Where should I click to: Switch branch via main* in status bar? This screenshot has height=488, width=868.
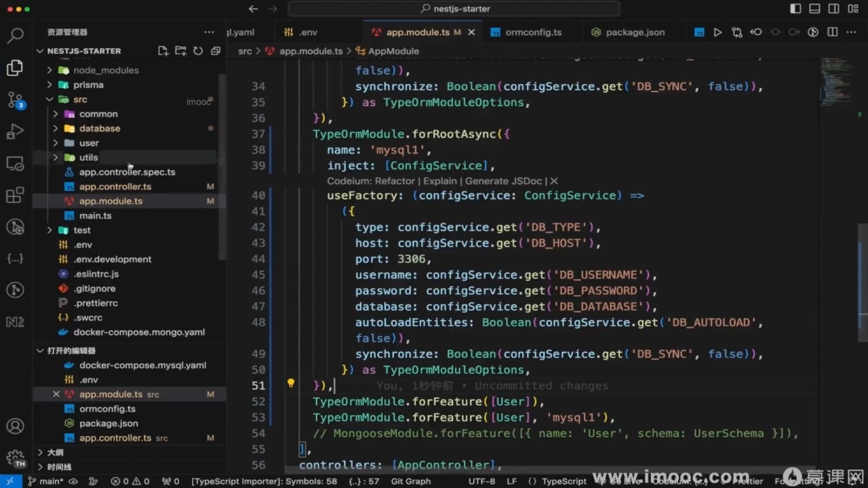coord(45,481)
